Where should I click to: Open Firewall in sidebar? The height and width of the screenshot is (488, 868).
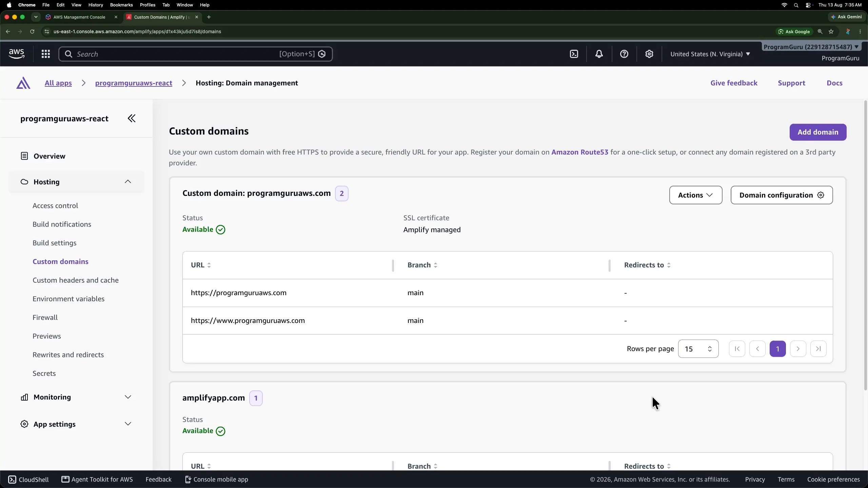point(45,318)
